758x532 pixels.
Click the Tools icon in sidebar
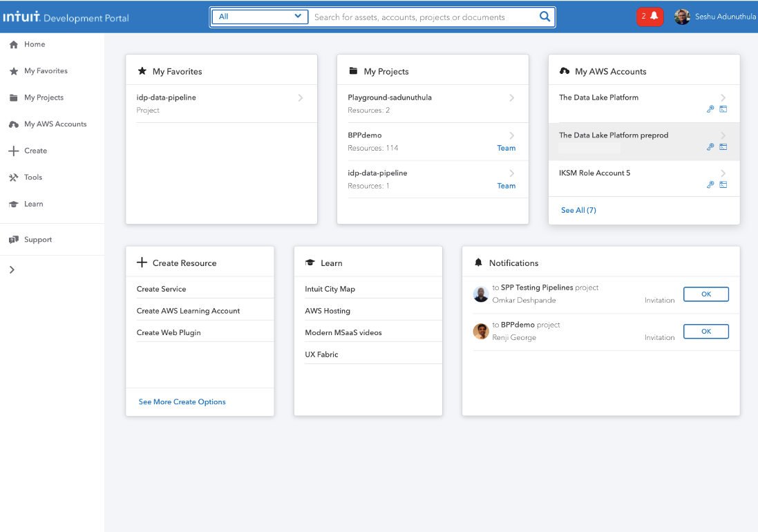(14, 178)
